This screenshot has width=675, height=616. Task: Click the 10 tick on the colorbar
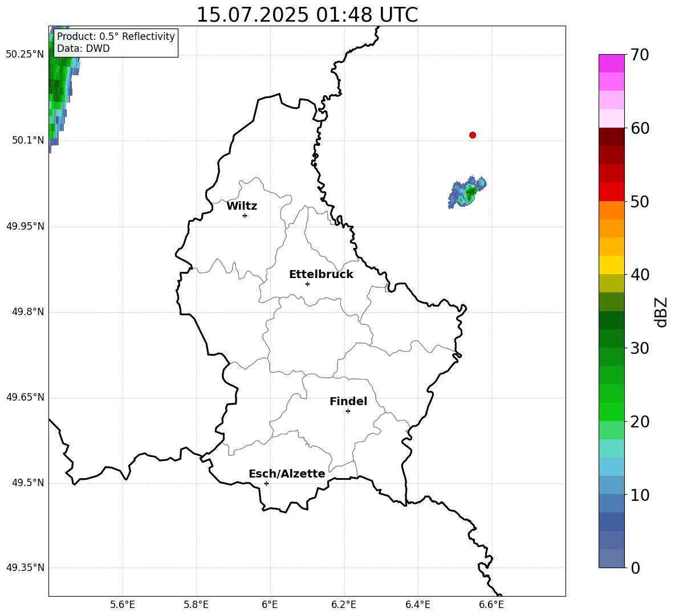pos(640,495)
